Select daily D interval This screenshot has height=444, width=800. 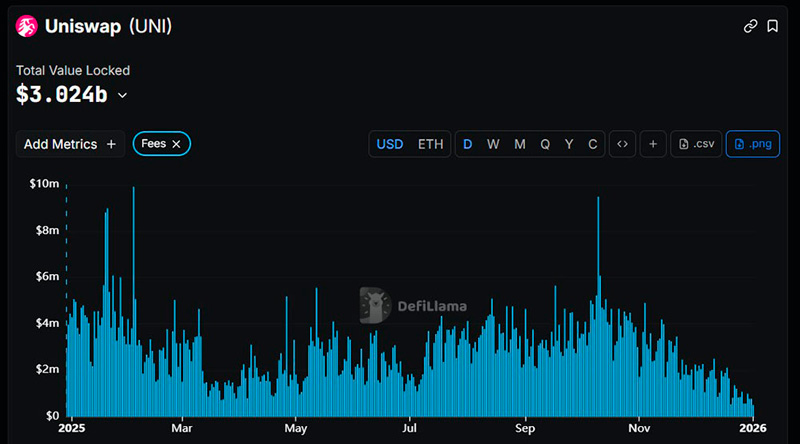click(x=467, y=144)
